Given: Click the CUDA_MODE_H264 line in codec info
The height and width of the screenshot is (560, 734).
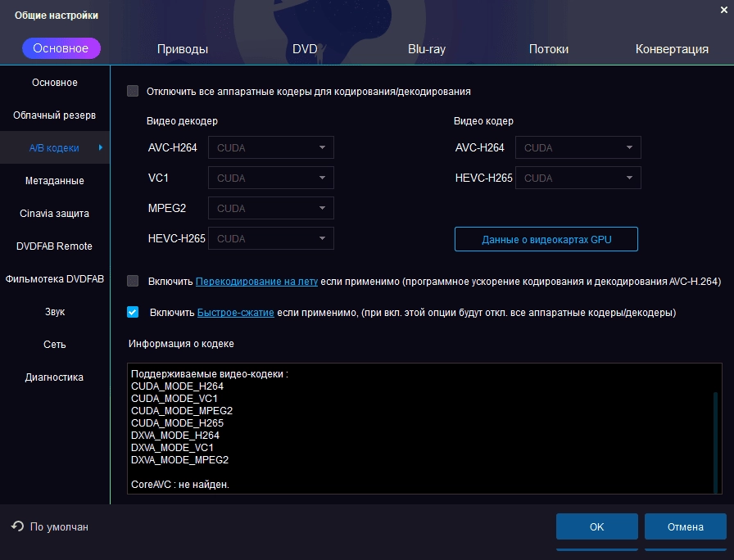Looking at the screenshot, I should coord(178,386).
